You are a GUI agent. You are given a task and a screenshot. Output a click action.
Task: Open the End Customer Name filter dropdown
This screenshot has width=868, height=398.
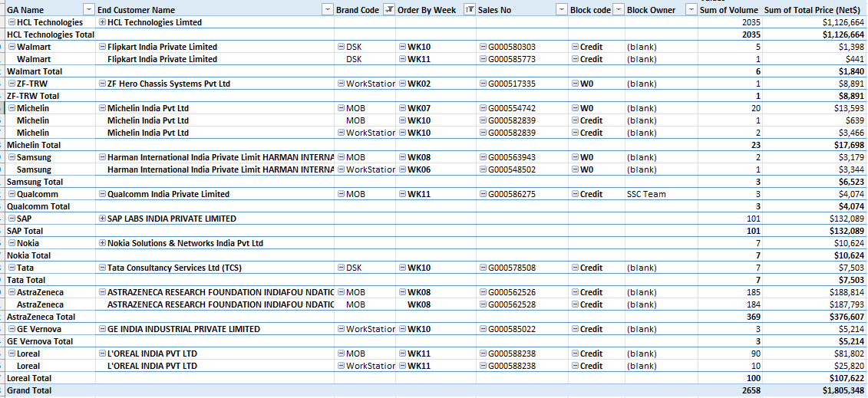(x=328, y=9)
